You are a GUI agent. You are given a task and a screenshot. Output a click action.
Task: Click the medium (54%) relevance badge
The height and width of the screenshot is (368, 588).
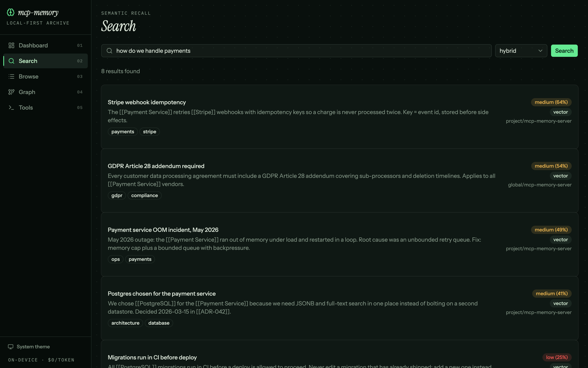pos(551,166)
